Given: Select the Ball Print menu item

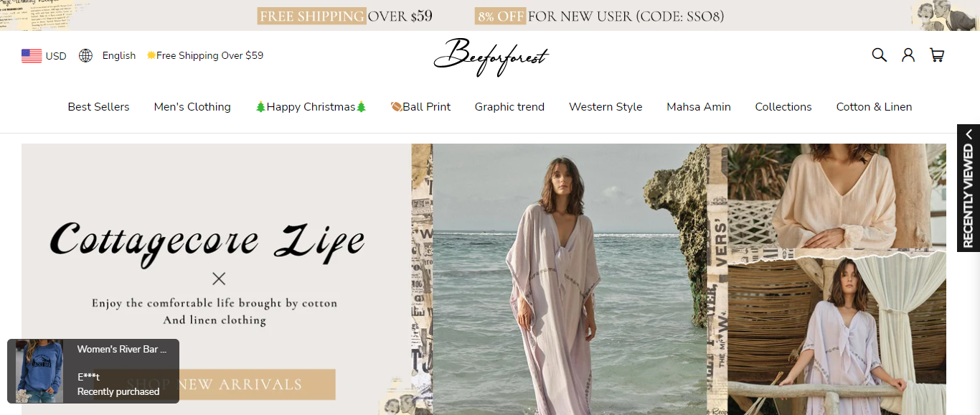Looking at the screenshot, I should (420, 107).
